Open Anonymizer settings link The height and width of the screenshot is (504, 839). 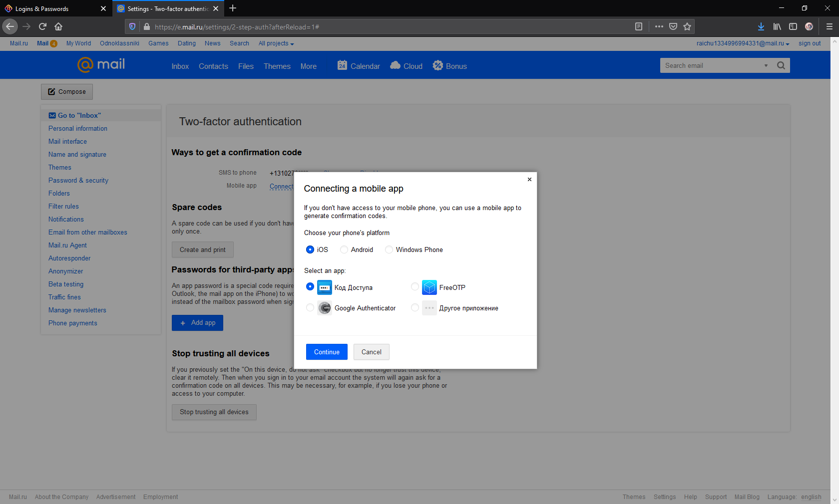pyautogui.click(x=66, y=271)
